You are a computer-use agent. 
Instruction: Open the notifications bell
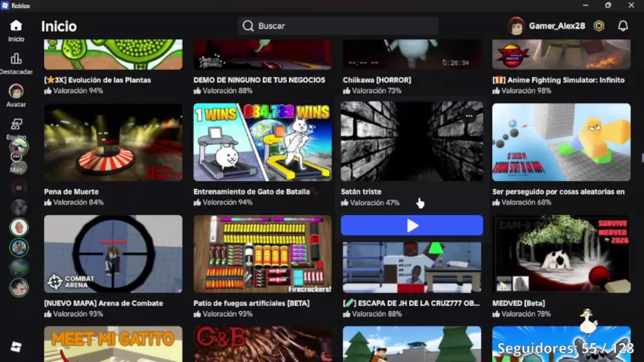click(x=623, y=26)
